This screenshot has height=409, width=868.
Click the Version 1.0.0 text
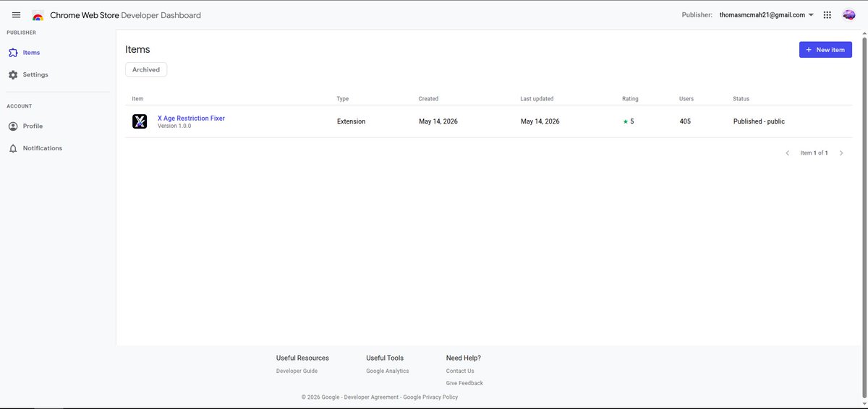click(x=174, y=126)
